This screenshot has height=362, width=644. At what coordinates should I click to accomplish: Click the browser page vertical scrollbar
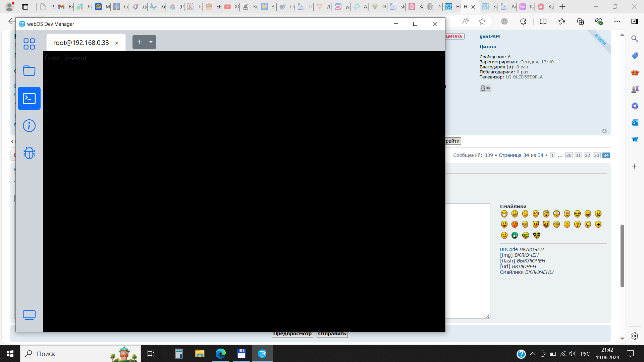(622, 255)
